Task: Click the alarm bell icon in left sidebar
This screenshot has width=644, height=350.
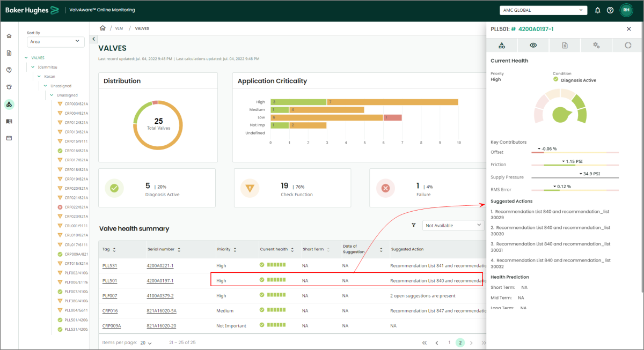Action: (9, 87)
